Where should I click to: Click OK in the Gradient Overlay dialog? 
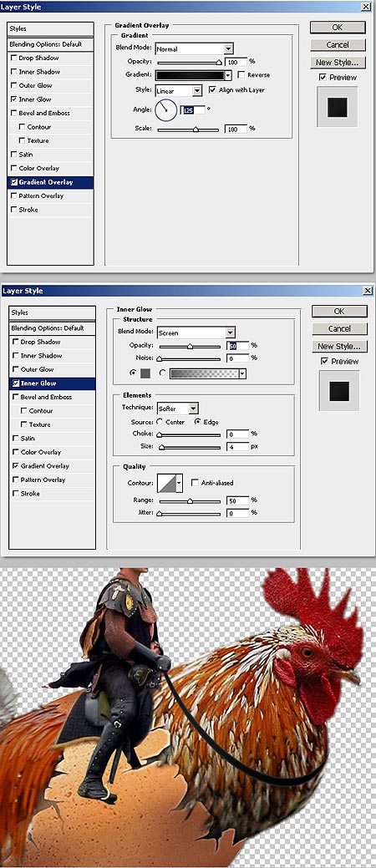pos(338,27)
